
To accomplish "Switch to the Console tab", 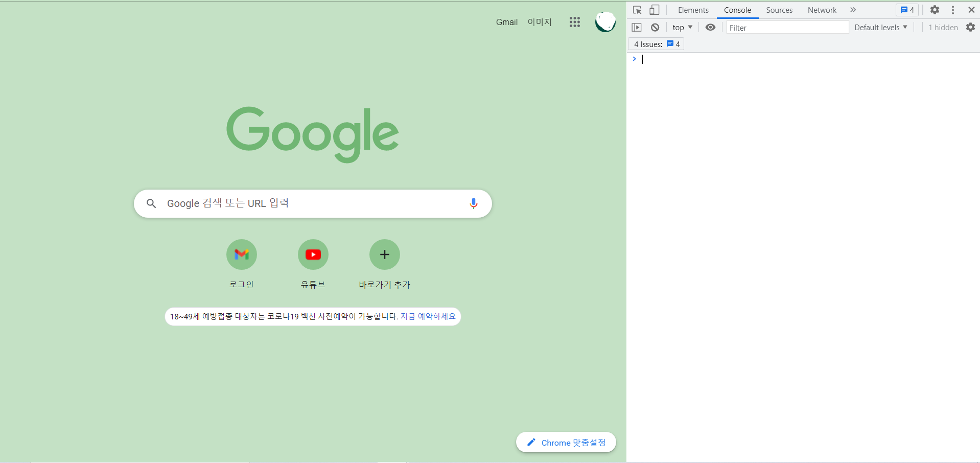I will (737, 10).
